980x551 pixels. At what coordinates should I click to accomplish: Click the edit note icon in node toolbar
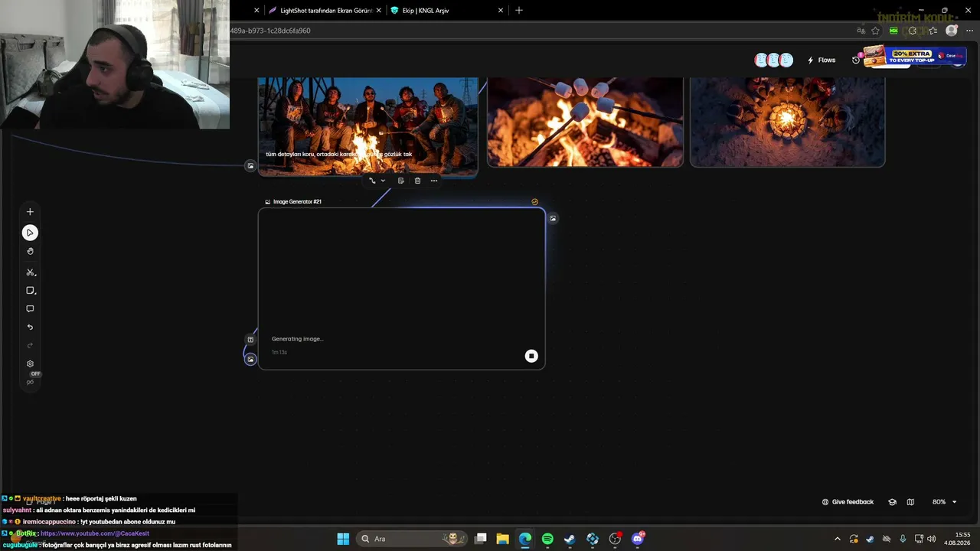pyautogui.click(x=400, y=181)
